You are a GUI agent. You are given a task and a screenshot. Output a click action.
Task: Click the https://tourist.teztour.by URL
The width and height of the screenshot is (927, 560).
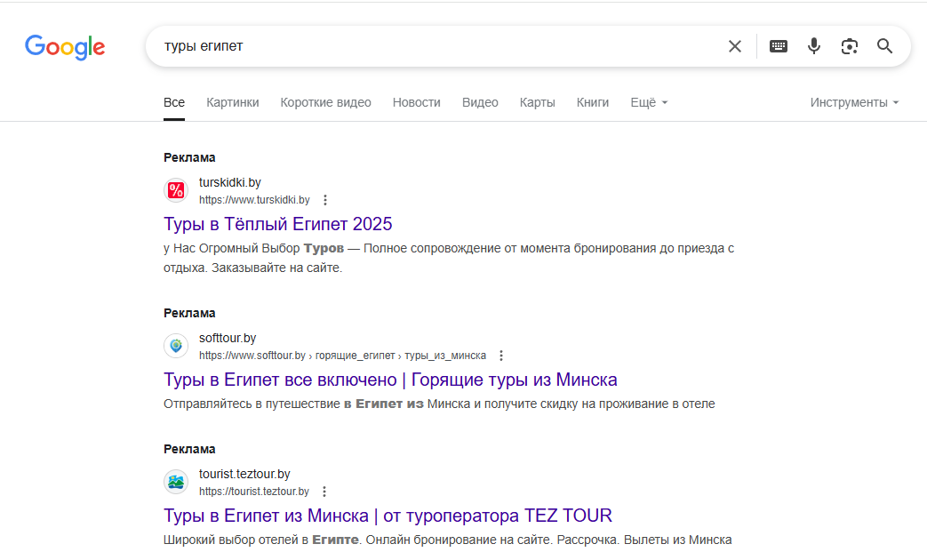(x=254, y=492)
